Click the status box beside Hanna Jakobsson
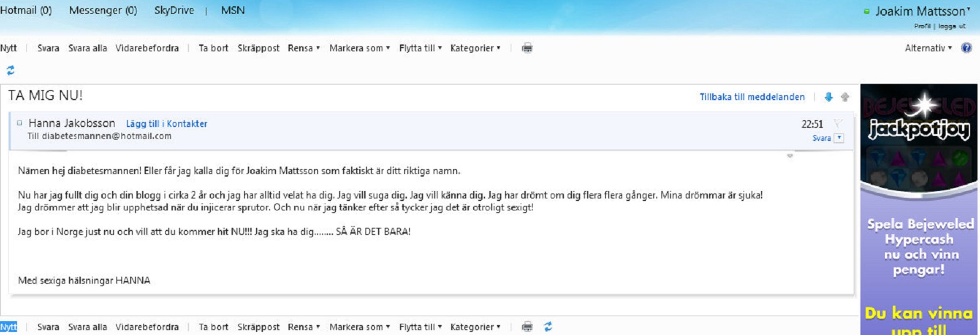 coord(21,123)
